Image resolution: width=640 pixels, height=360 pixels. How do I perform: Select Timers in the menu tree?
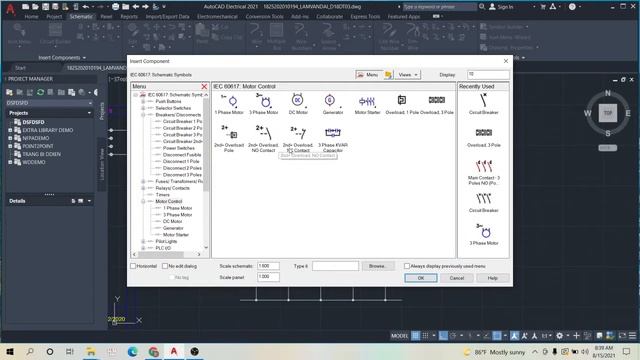(x=162, y=195)
